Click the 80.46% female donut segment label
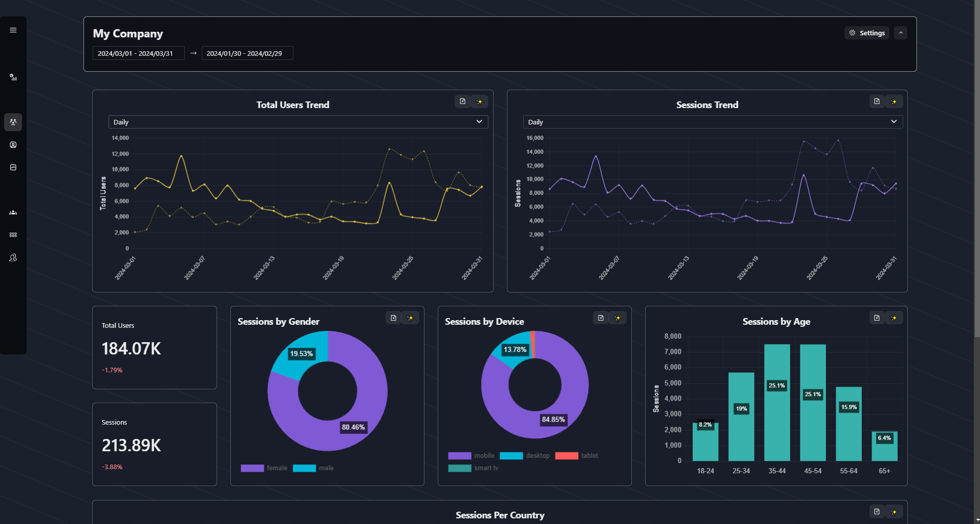Image resolution: width=980 pixels, height=524 pixels. click(353, 427)
